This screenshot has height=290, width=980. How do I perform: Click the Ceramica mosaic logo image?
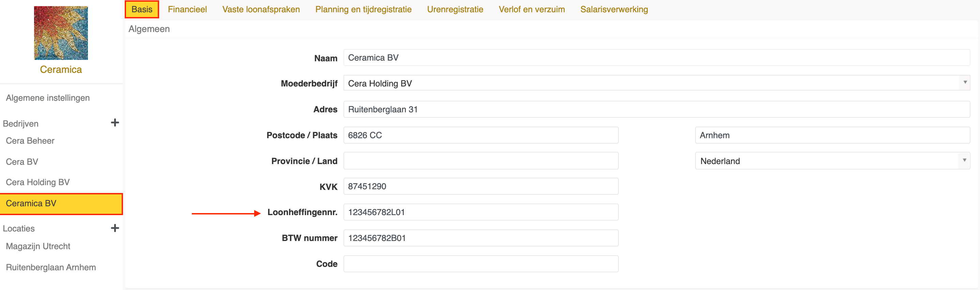pos(61,33)
